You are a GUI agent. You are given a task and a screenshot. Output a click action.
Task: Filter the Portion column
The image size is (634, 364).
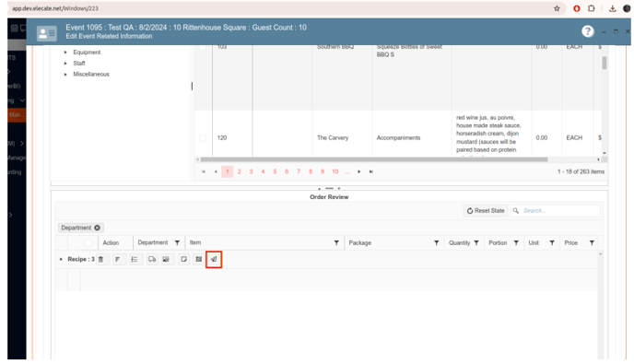(x=516, y=242)
